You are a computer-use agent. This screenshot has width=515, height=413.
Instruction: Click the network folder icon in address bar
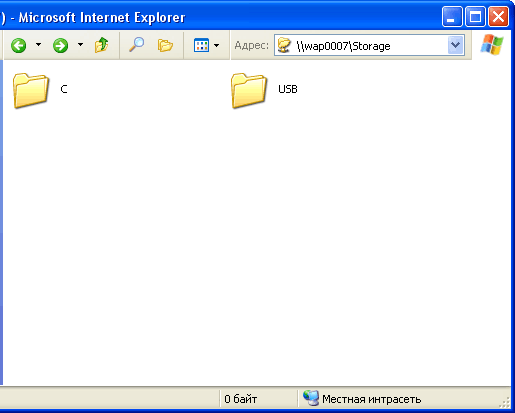pyautogui.click(x=284, y=45)
